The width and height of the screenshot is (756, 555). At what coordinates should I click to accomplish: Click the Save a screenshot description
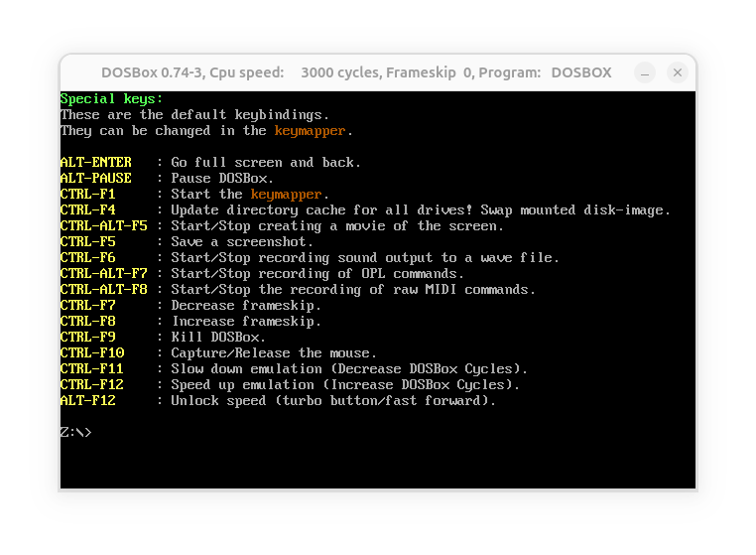pos(242,242)
